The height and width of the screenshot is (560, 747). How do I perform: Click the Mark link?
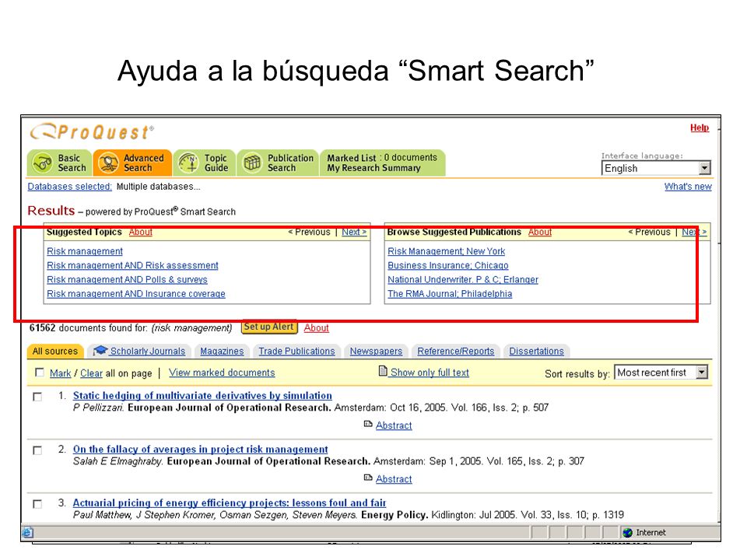coord(61,373)
